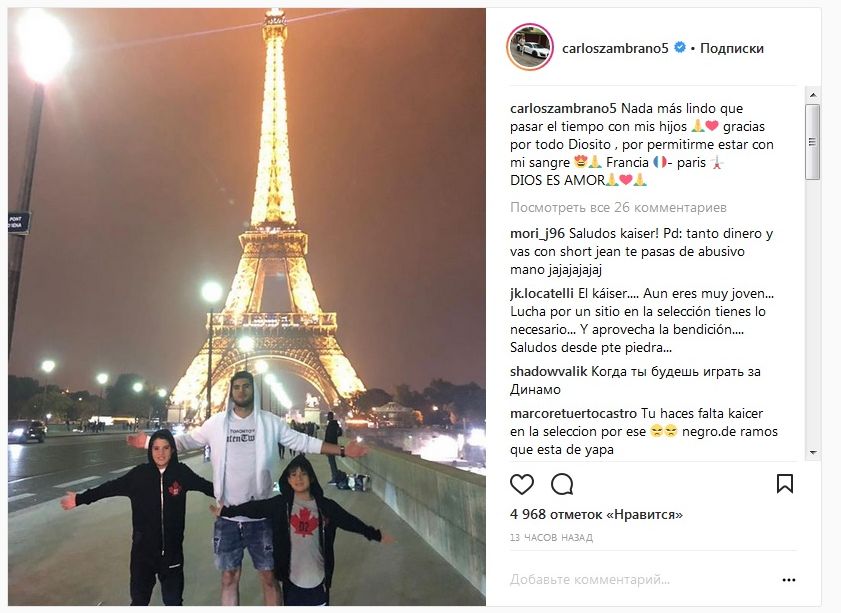The image size is (841, 613).
Task: Open carloszambrano5 profile picture
Action: click(530, 47)
